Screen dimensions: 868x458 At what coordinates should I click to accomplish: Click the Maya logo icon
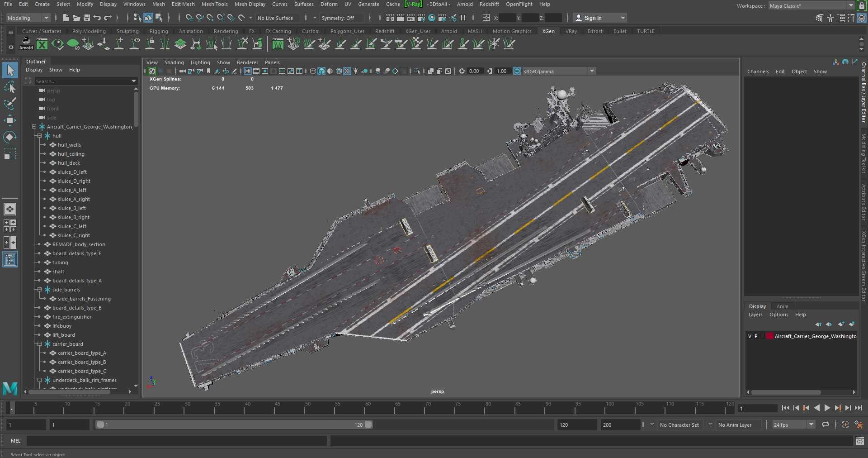click(10, 388)
